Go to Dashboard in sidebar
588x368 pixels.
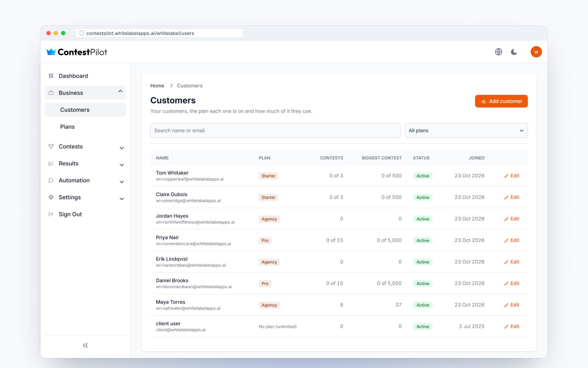tap(85, 76)
